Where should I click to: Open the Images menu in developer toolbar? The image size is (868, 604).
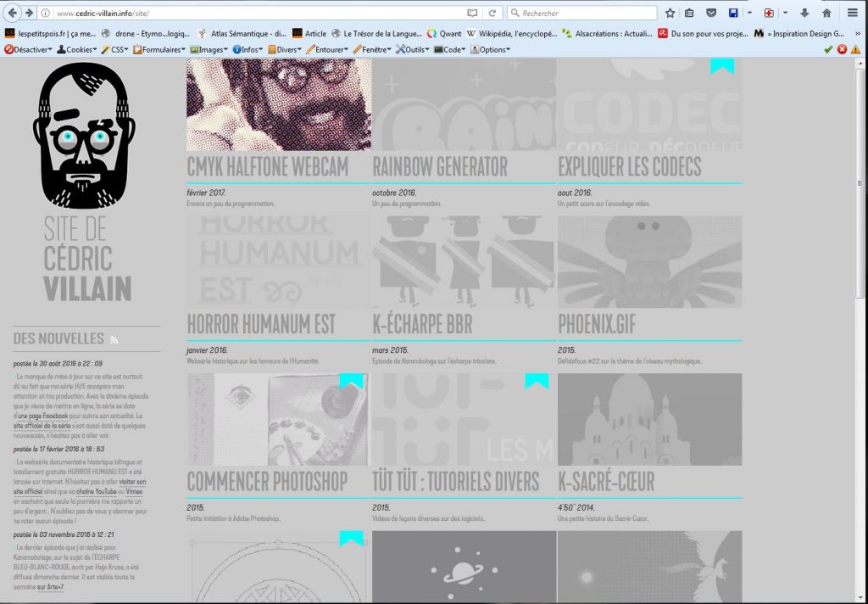[x=209, y=49]
